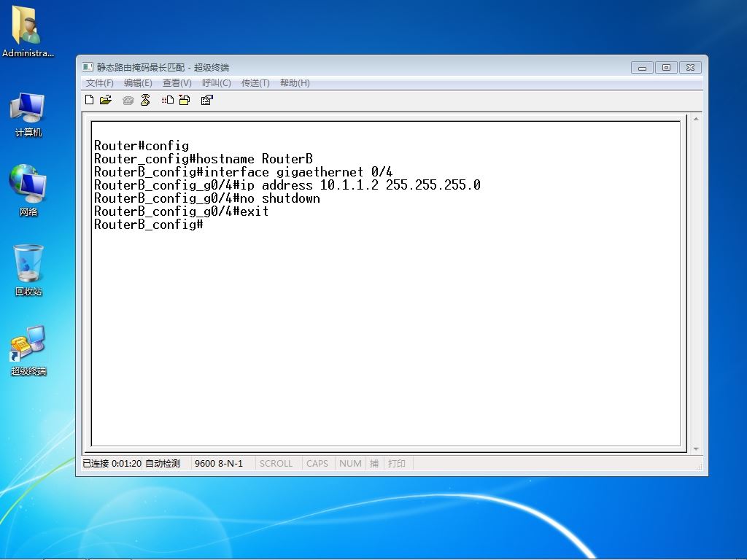Image resolution: width=747 pixels, height=560 pixels.
Task: Open the 查看(V) menu
Action: coord(177,83)
